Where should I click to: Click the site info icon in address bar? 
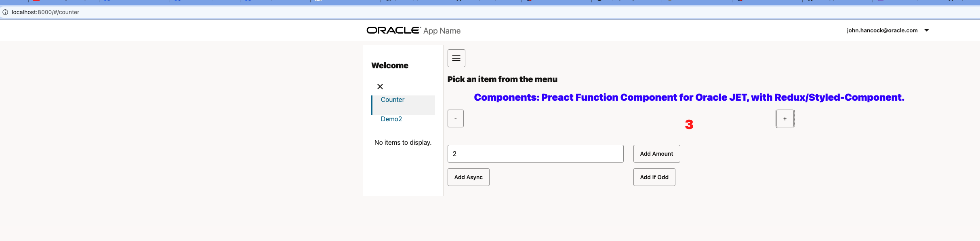click(x=5, y=12)
